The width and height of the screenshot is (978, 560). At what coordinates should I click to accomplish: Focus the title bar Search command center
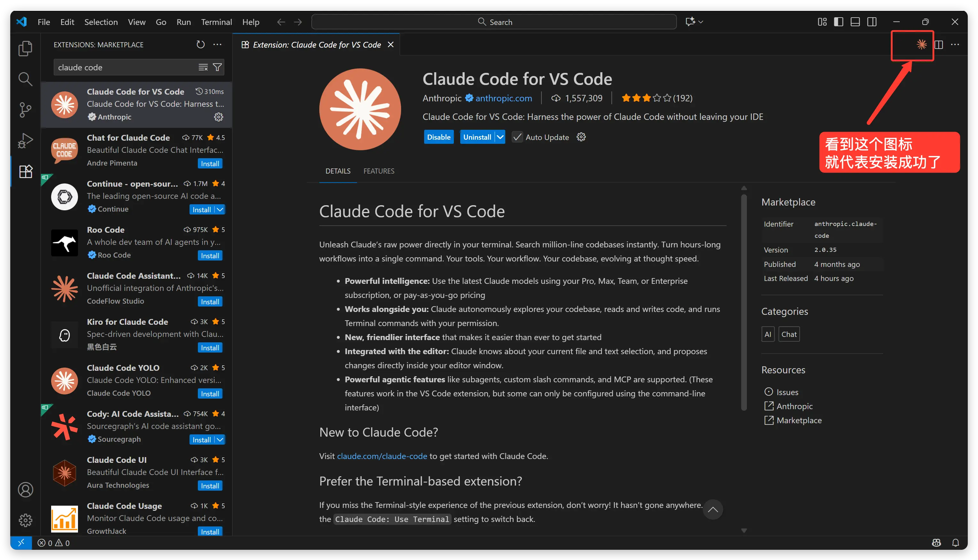coord(494,22)
